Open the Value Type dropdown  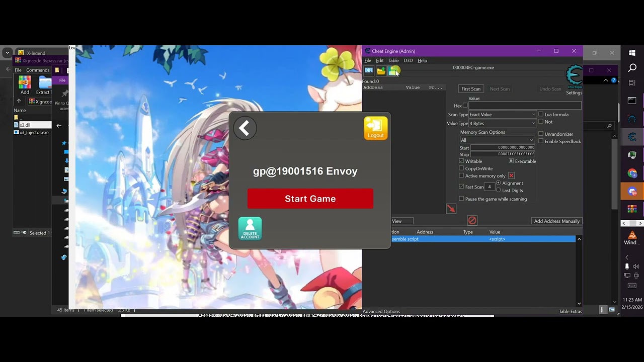click(502, 123)
